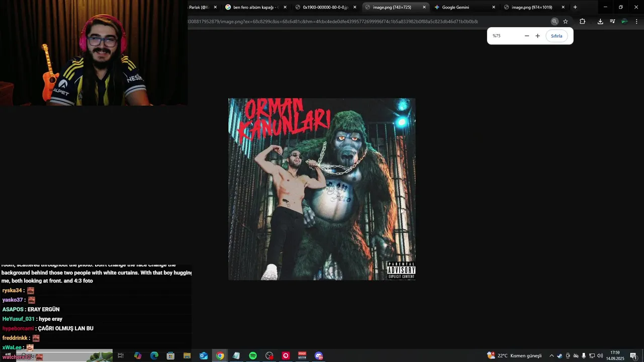Click username yasko37 in chat
Viewport: 644px width, 362px height.
click(x=13, y=300)
